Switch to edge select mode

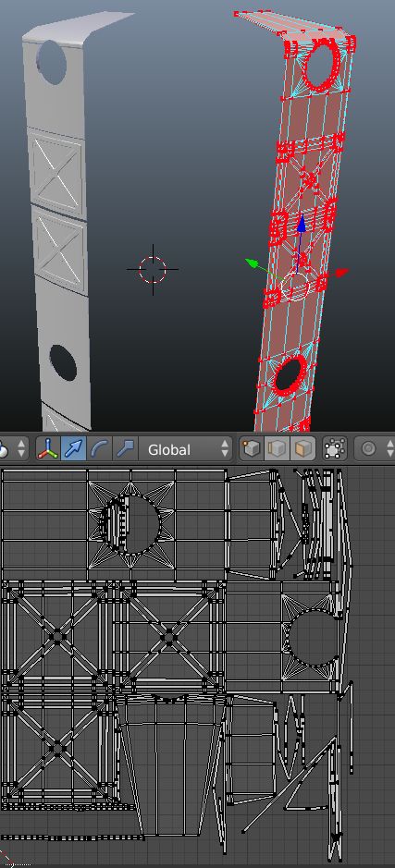point(277,449)
